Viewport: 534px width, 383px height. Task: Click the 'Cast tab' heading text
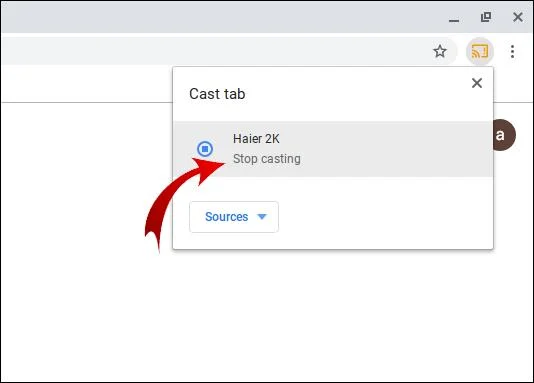[x=217, y=94]
